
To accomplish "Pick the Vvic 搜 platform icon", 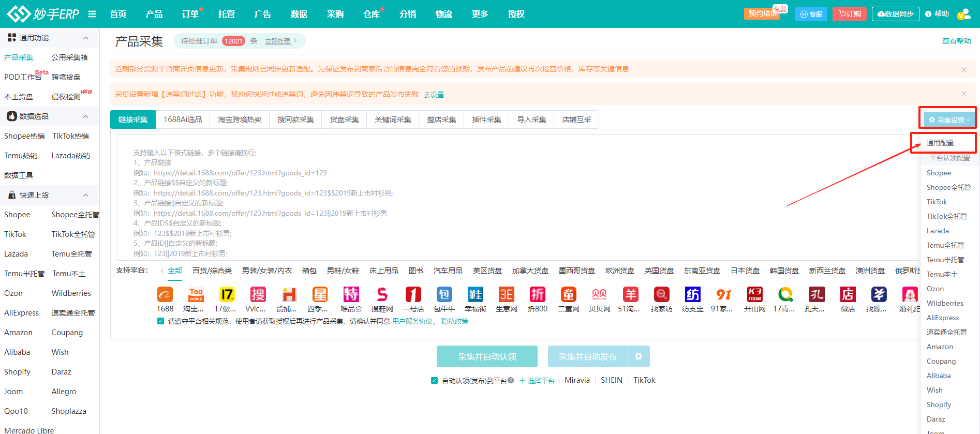I will [x=258, y=294].
